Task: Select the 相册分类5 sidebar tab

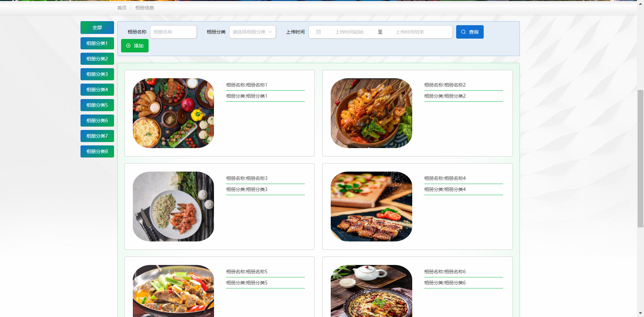Action: coord(97,105)
